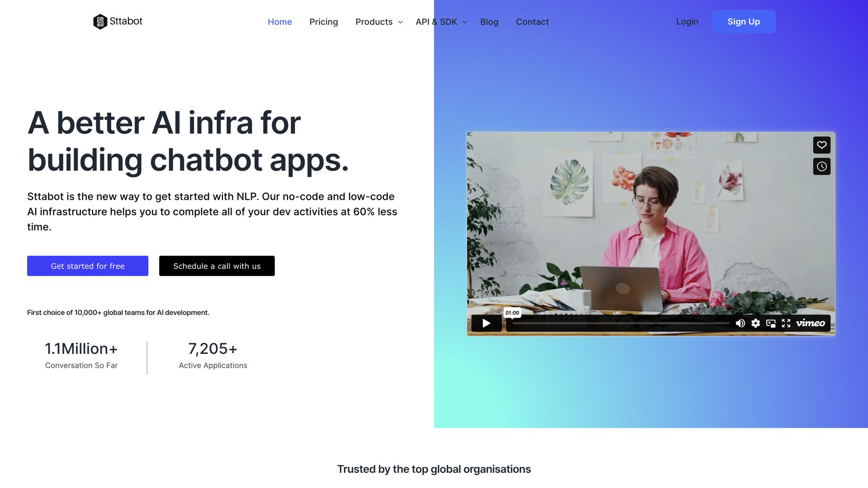Seek along the video progress bar
Image resolution: width=868 pixels, height=488 pixels.
620,324
